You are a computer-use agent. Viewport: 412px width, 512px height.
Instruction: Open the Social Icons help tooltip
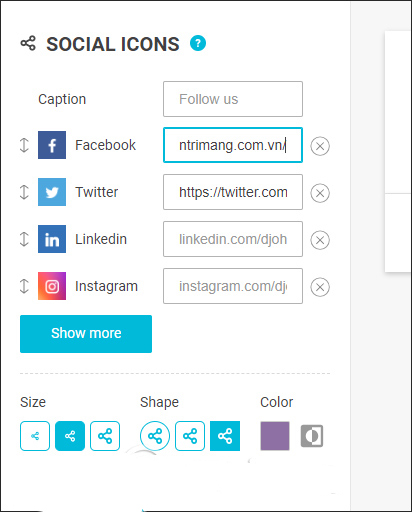tap(198, 43)
